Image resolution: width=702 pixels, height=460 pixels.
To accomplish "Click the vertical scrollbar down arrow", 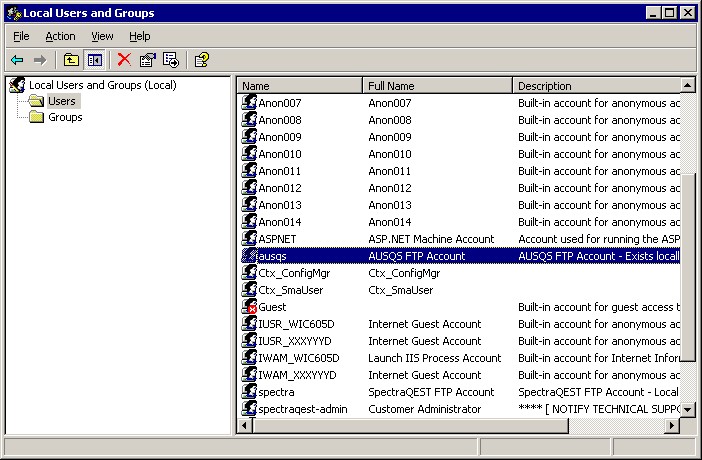I will (x=688, y=409).
